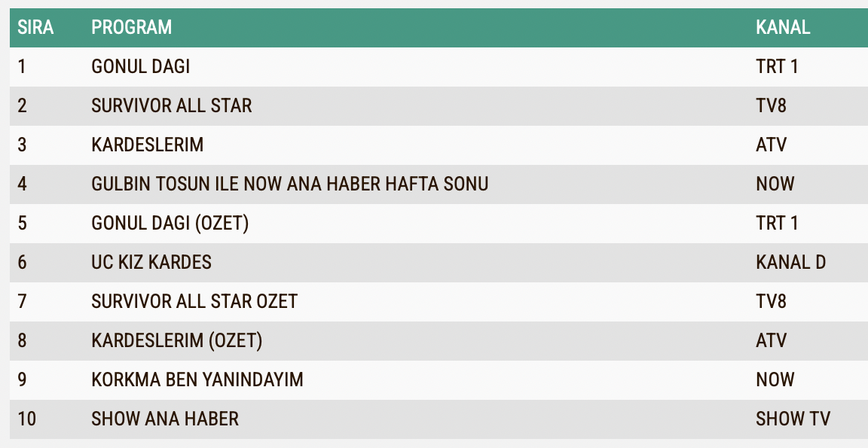The width and height of the screenshot is (868, 448).
Task: Click rank number 10 cell
Action: tap(26, 419)
